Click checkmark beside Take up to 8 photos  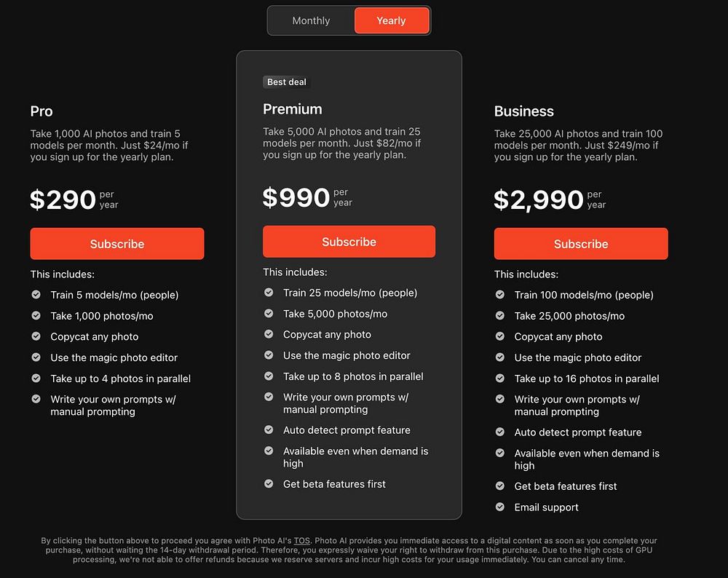pyautogui.click(x=269, y=376)
